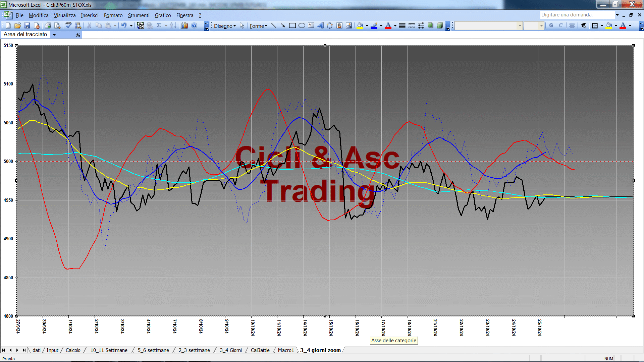The height and width of the screenshot is (362, 644).
Task: Expand the help question box dropdown arrow
Action: coord(617,15)
